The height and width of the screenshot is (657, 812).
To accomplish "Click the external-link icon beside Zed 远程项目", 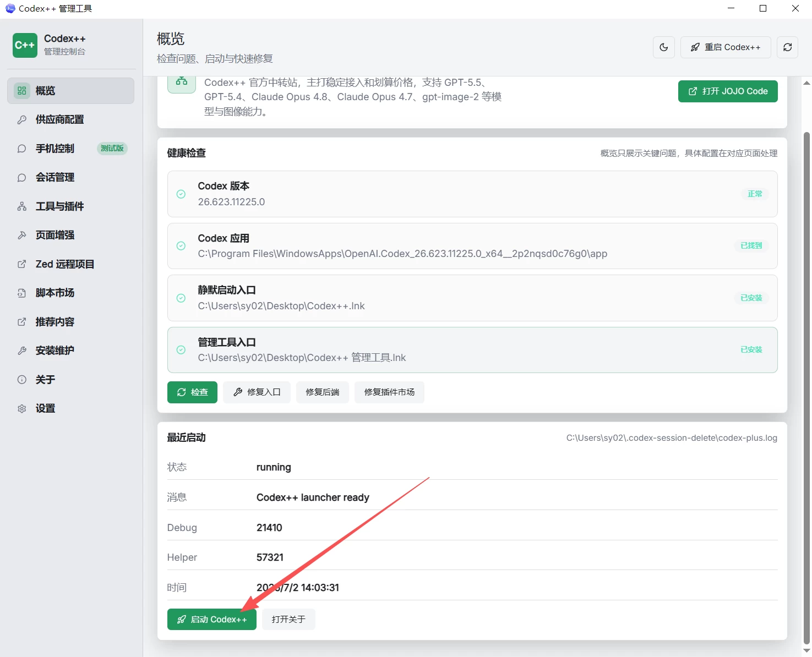I will click(x=22, y=264).
